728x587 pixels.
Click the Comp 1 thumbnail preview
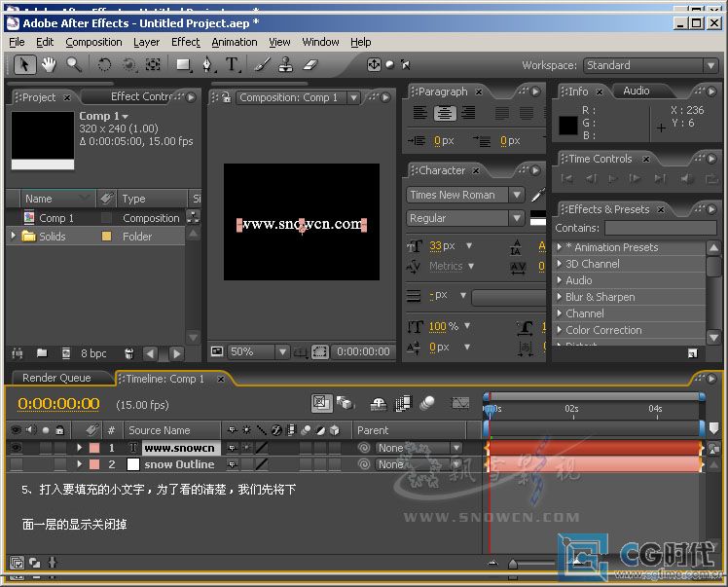43,140
